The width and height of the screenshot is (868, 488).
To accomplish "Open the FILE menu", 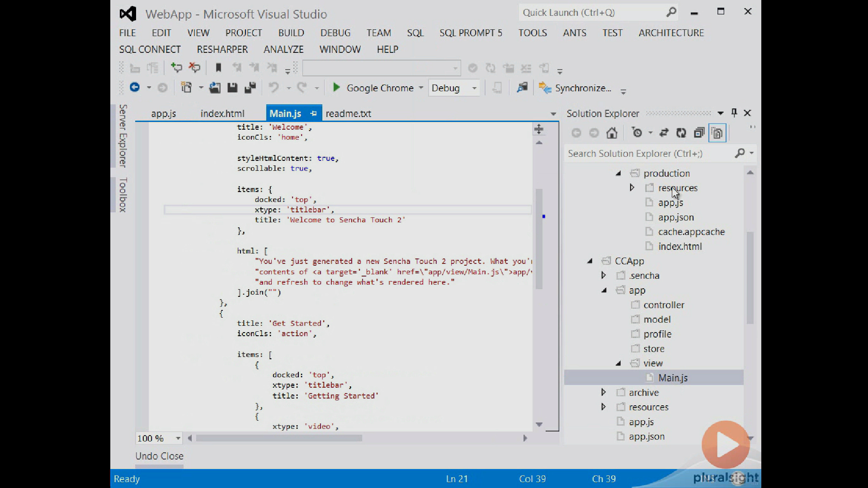I will pyautogui.click(x=127, y=33).
